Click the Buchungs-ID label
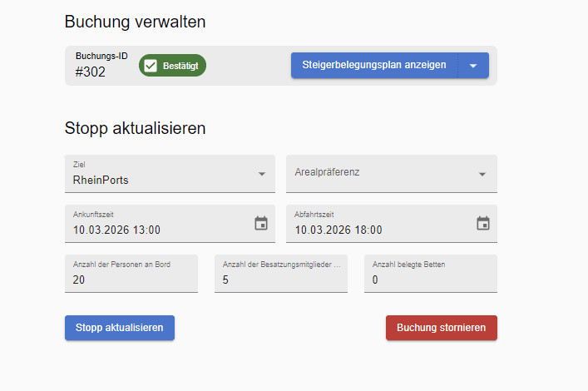Screen dimensions: 588x391 pos(101,56)
